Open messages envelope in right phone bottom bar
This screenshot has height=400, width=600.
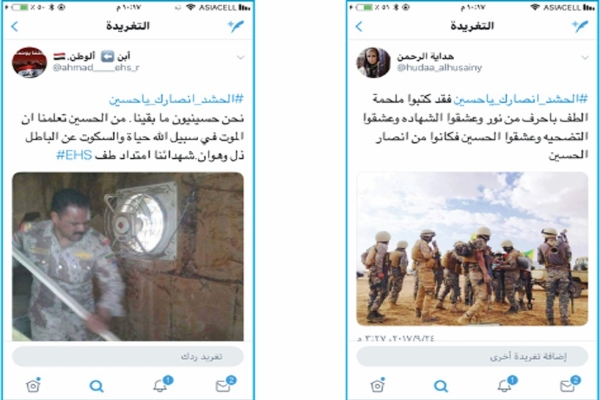(569, 385)
